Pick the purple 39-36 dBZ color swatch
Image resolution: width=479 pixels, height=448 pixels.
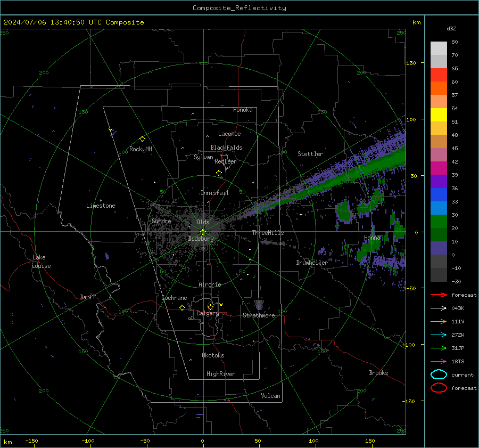coord(439,181)
